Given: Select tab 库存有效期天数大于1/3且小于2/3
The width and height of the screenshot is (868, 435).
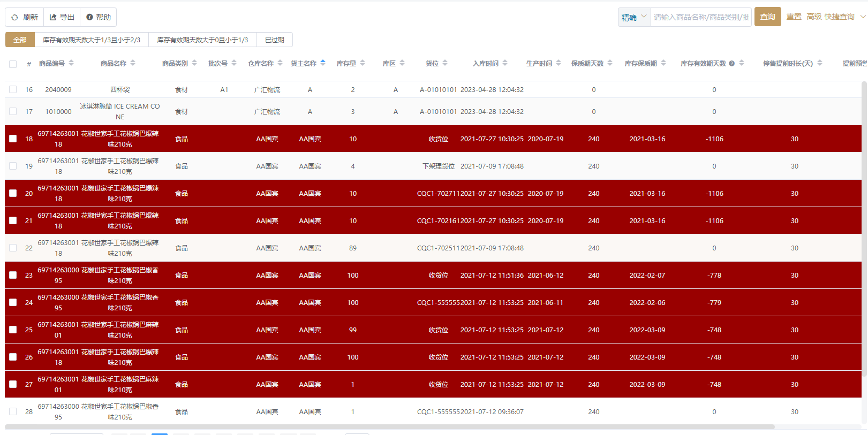Looking at the screenshot, I should (x=92, y=40).
